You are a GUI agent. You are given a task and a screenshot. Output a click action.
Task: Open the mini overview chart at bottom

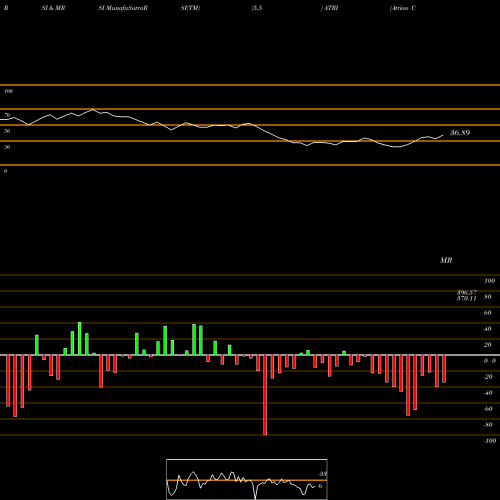247,479
